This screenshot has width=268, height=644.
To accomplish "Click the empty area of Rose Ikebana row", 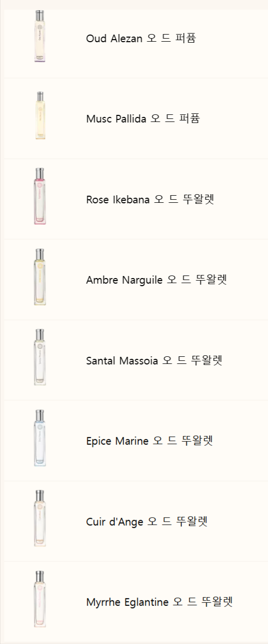I will [x=242, y=199].
